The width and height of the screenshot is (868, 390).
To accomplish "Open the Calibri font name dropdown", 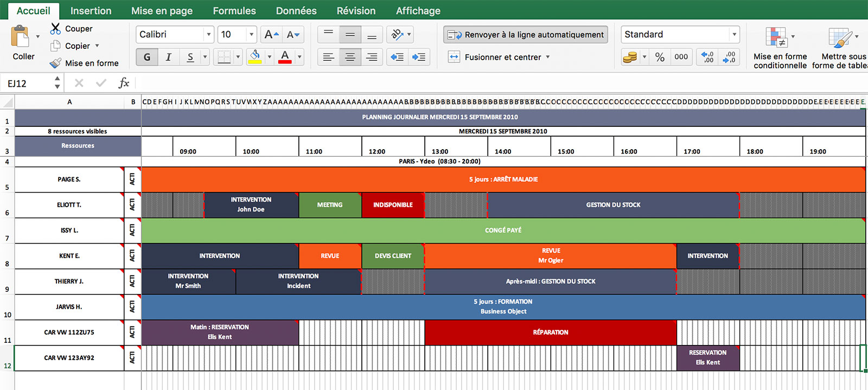I will pos(208,35).
